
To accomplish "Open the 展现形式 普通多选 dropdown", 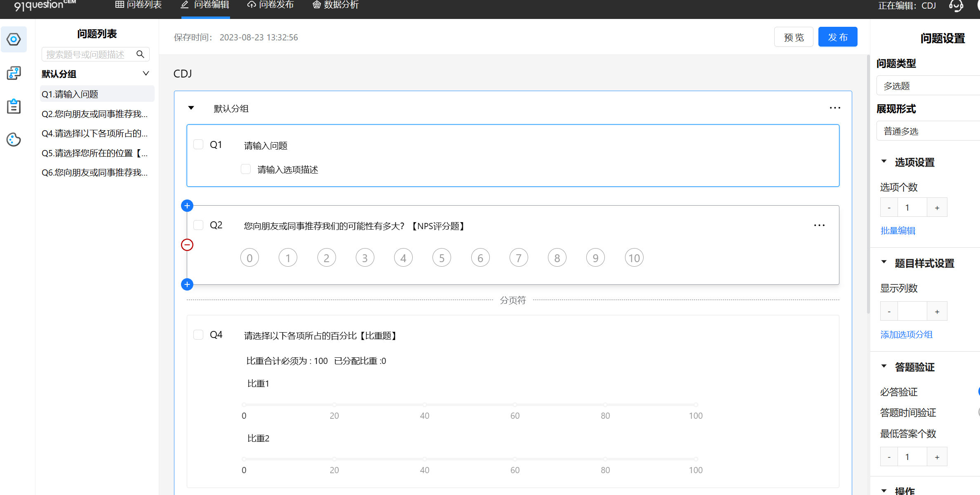I will pyautogui.click(x=928, y=131).
